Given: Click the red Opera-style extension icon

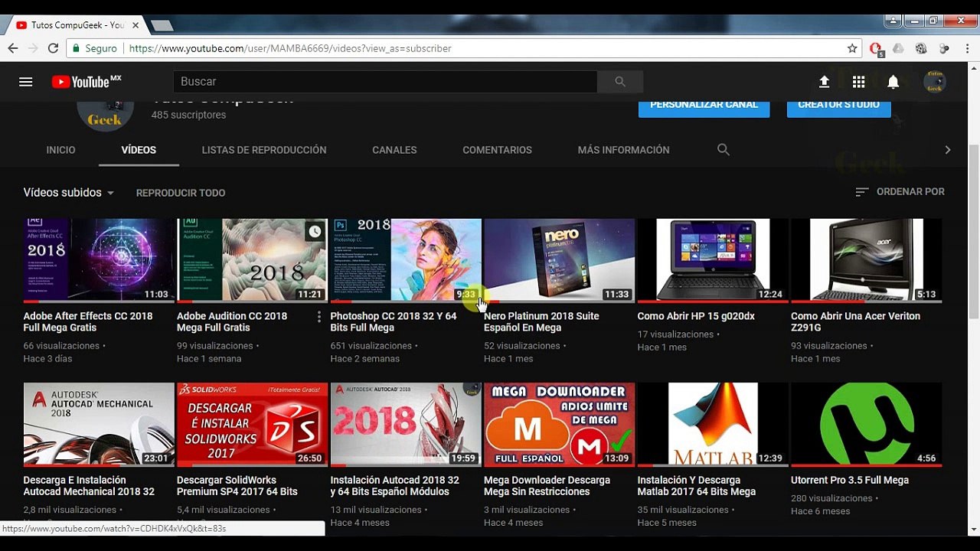Looking at the screenshot, I should tap(876, 48).
